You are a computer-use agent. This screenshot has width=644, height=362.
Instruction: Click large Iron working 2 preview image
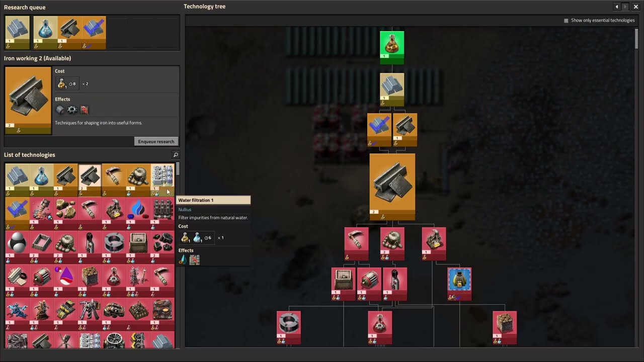28,101
